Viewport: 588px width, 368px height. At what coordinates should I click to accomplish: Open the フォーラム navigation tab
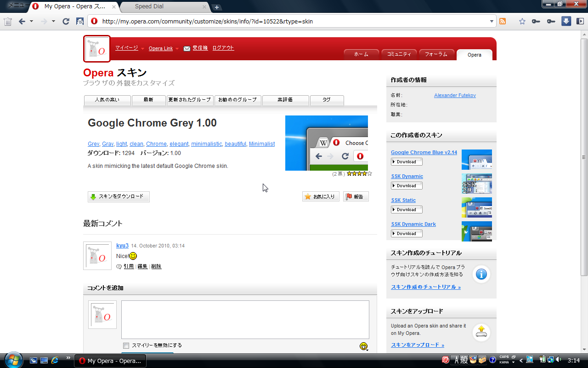click(436, 54)
